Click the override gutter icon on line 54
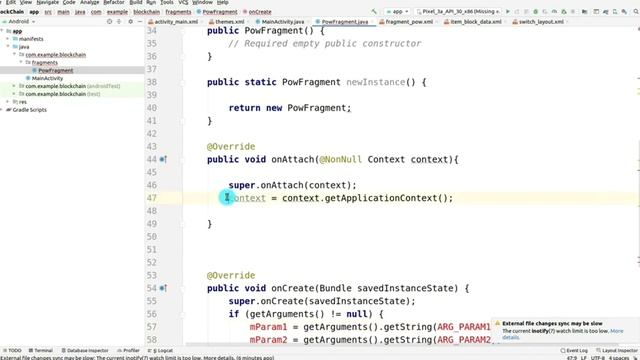 click(x=163, y=288)
